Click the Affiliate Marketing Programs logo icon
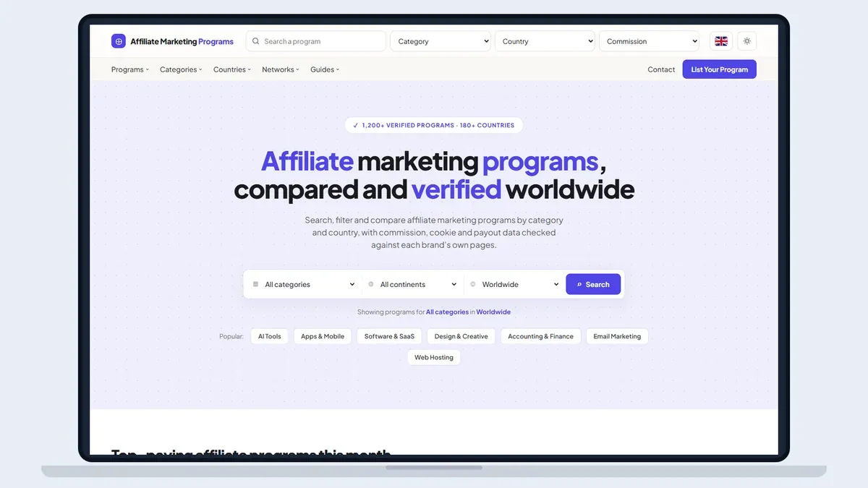 [x=119, y=41]
